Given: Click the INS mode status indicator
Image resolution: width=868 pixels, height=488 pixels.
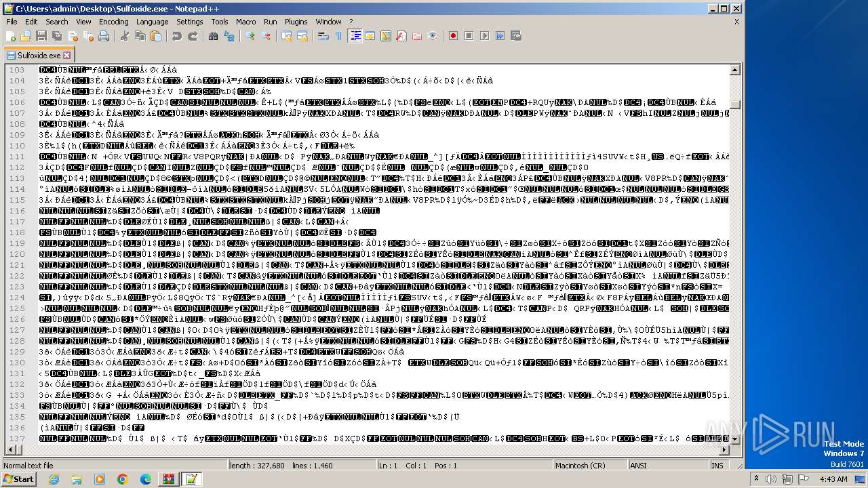Looking at the screenshot, I should point(717,466).
